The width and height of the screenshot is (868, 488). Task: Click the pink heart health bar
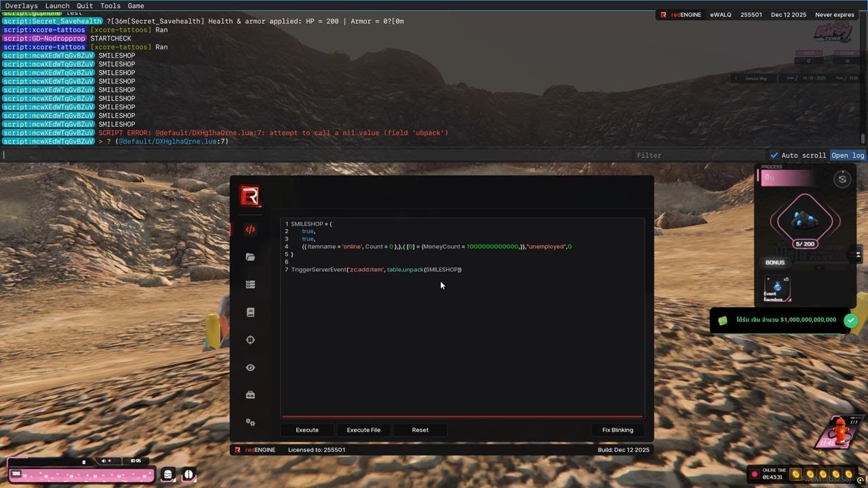coord(81,476)
